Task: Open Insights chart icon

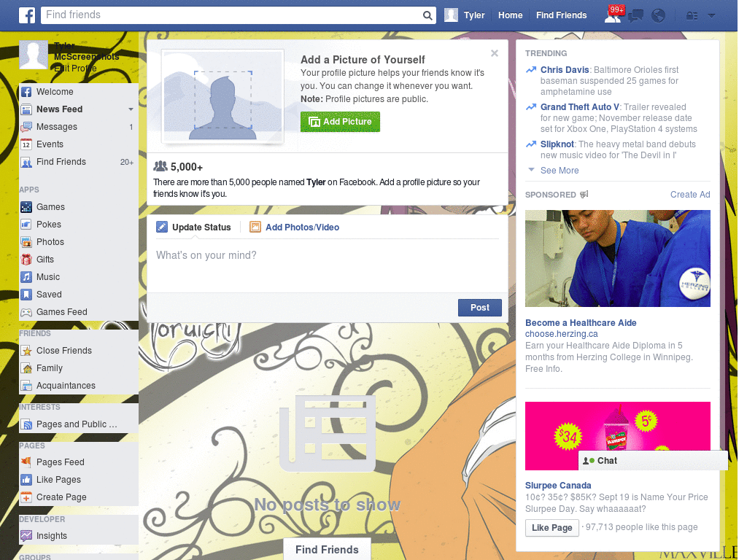Action: pos(26,536)
